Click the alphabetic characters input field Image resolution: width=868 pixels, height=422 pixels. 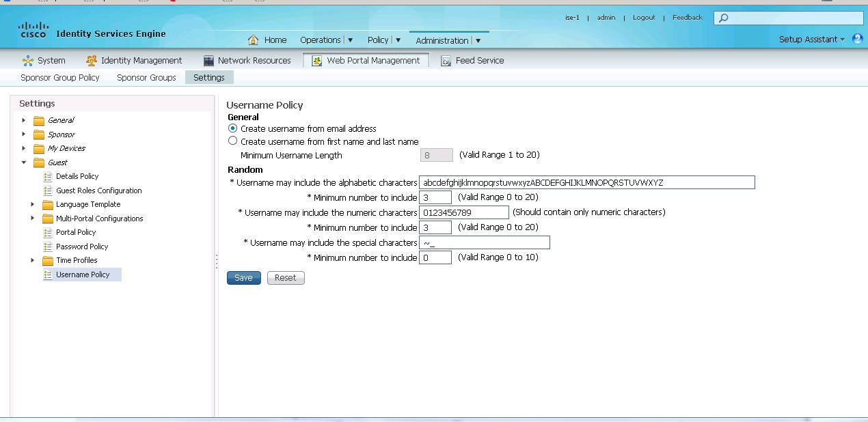587,182
